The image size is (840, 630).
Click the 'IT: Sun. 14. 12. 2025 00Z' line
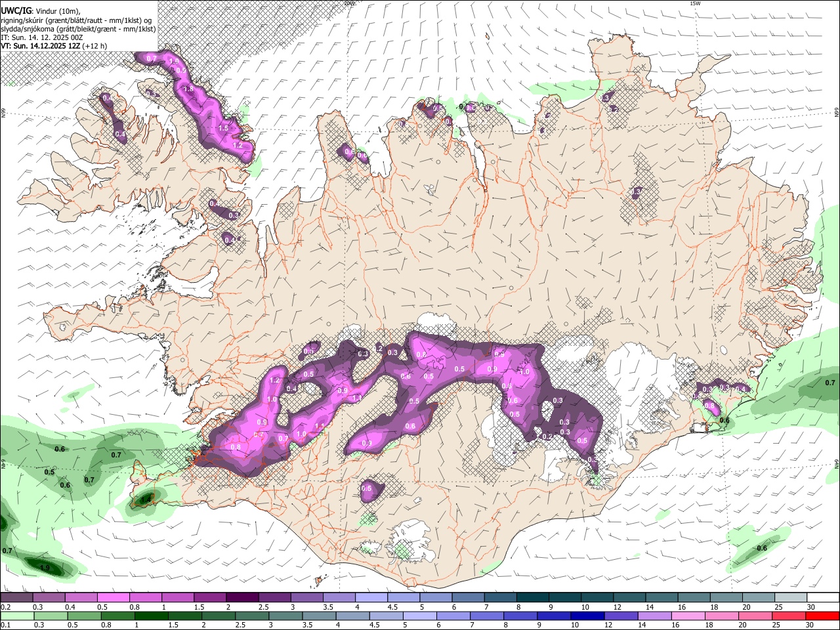(41, 37)
